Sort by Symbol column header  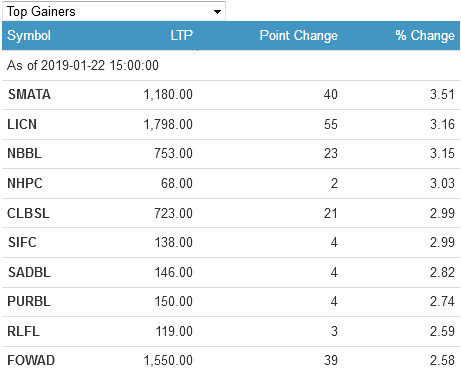tap(29, 36)
